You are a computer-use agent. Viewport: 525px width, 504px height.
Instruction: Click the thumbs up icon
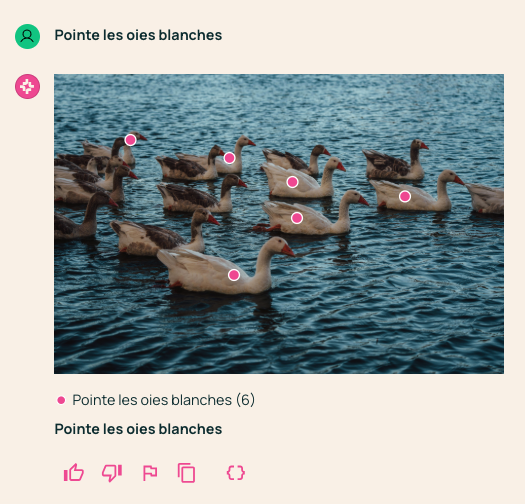(74, 473)
